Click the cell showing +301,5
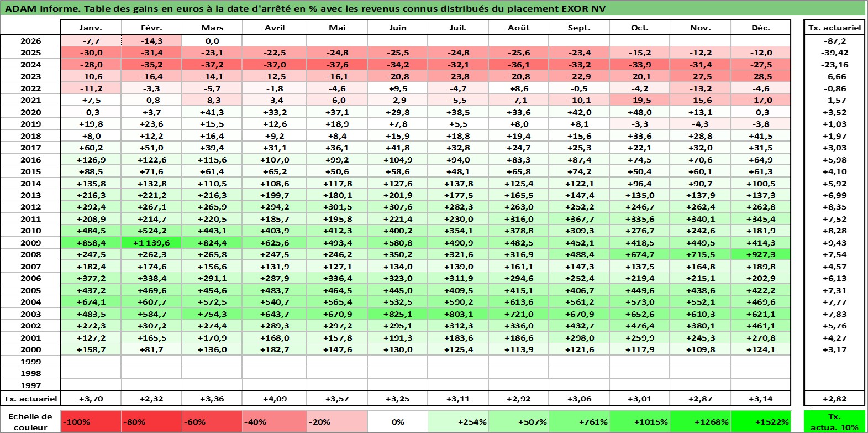 point(337,207)
